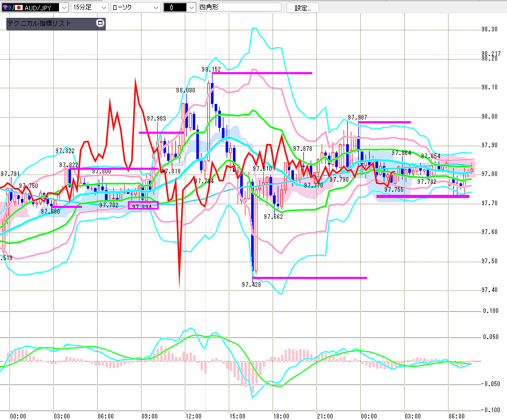Click the 98.217 current price axis marker
Viewport: 507px width, 420px height.
point(491,54)
